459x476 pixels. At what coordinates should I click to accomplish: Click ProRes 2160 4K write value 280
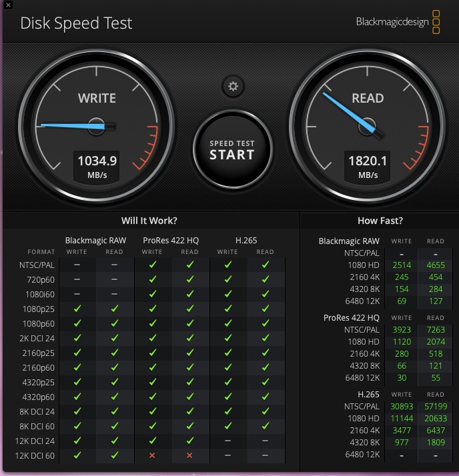(x=402, y=353)
